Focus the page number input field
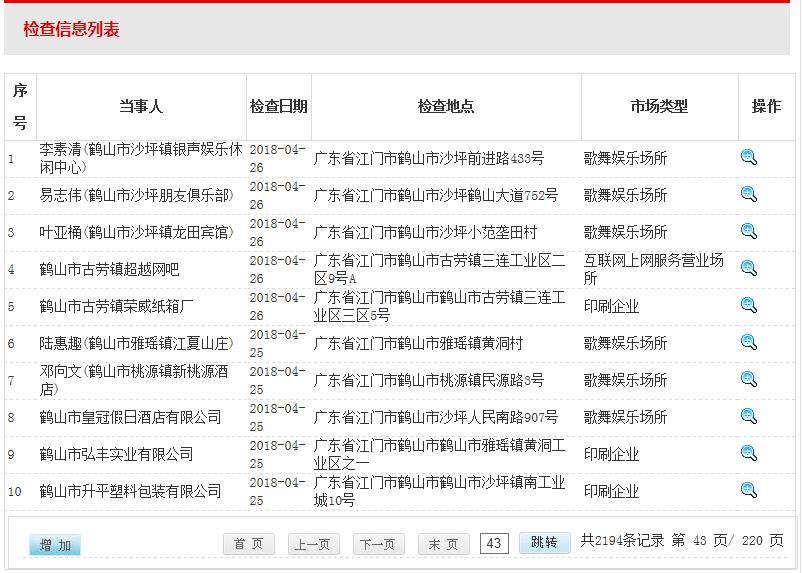Viewport: 802px width, 573px height. pos(494,543)
